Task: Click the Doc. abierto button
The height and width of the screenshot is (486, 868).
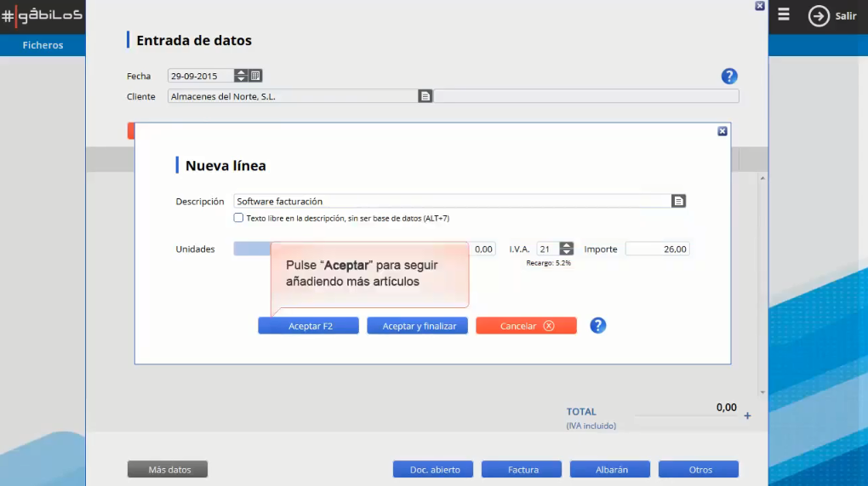Action: 433,469
